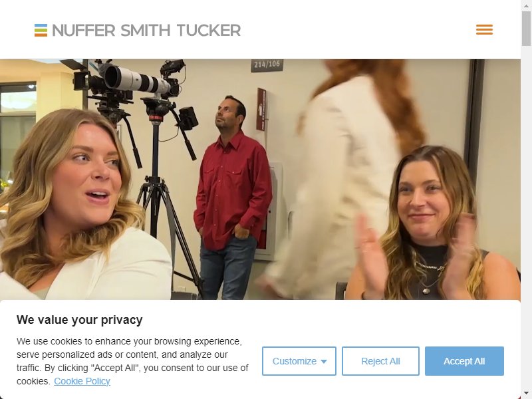
Task: Reject All cookies in the banner
Action: tap(380, 361)
